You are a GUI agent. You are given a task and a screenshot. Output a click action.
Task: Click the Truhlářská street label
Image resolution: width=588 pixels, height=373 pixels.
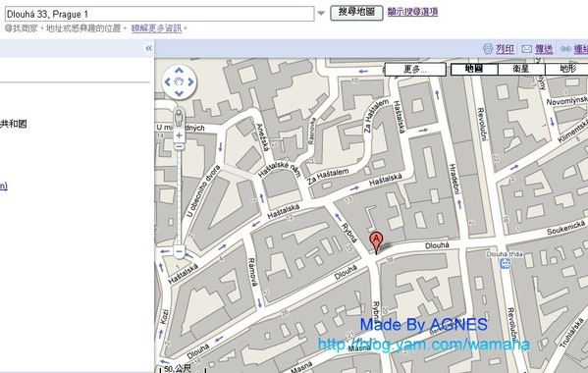(x=572, y=334)
